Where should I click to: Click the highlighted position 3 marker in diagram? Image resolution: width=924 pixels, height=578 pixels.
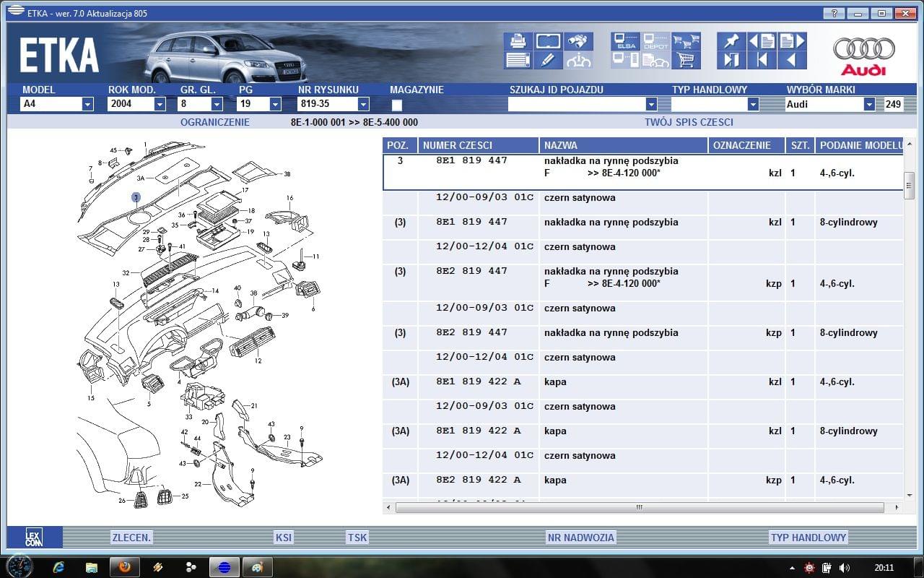(x=136, y=197)
